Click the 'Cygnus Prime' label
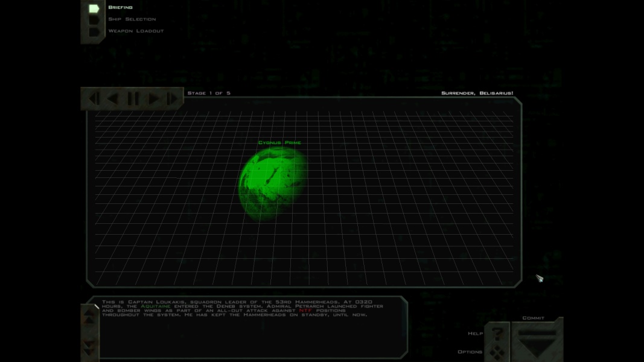 point(279,142)
